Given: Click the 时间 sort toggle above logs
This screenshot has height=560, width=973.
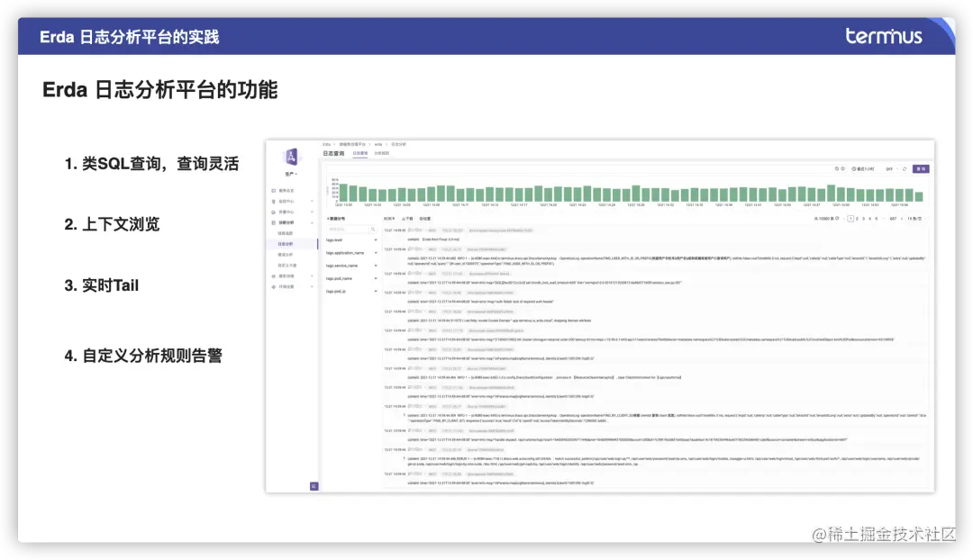Looking at the screenshot, I should (389, 218).
